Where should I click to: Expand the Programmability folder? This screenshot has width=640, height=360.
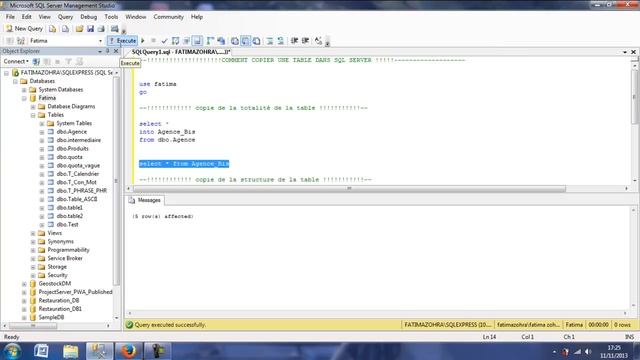pyautogui.click(x=33, y=250)
